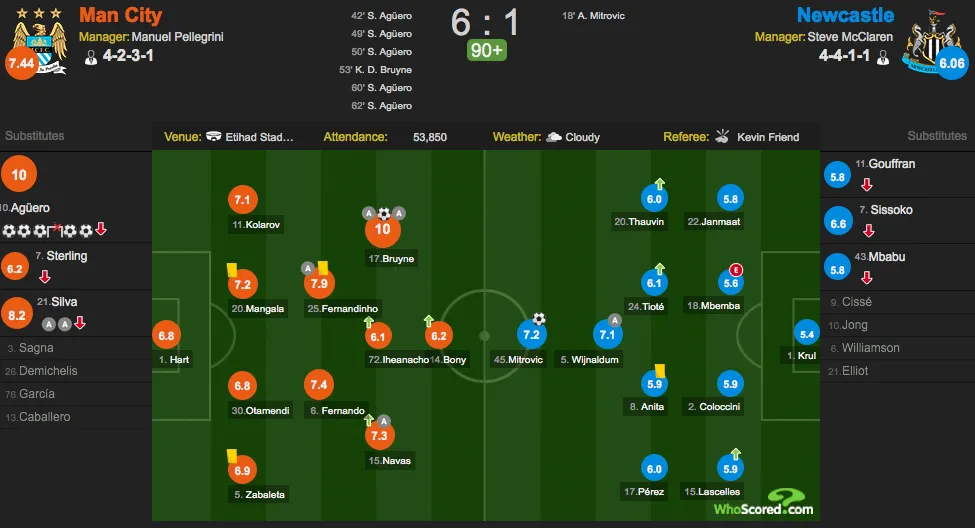The width and height of the screenshot is (975, 528).
Task: Click Hart's 6.8 rating bubble
Action: click(166, 336)
